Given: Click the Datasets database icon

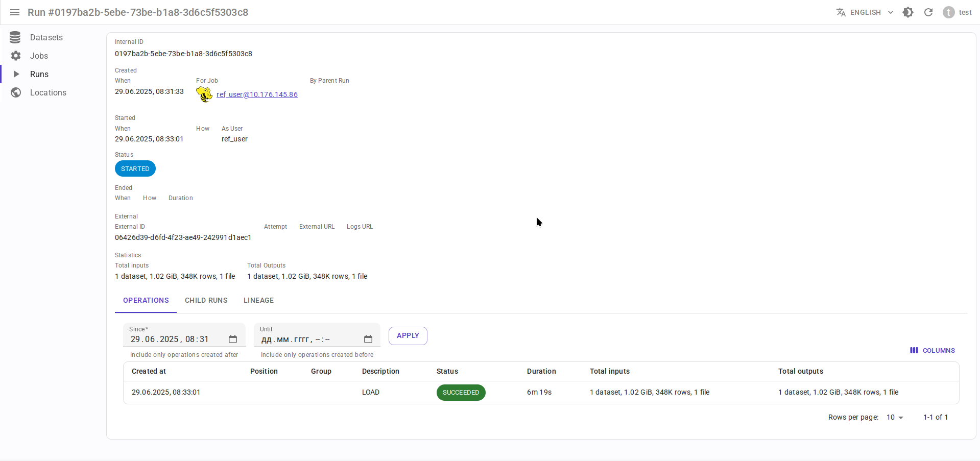Looking at the screenshot, I should pyautogui.click(x=15, y=37).
